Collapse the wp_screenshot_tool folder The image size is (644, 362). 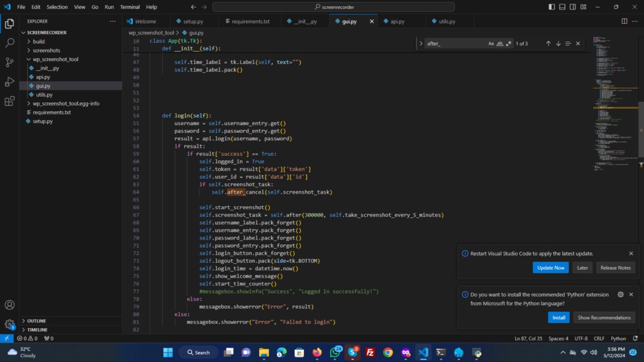pos(55,59)
